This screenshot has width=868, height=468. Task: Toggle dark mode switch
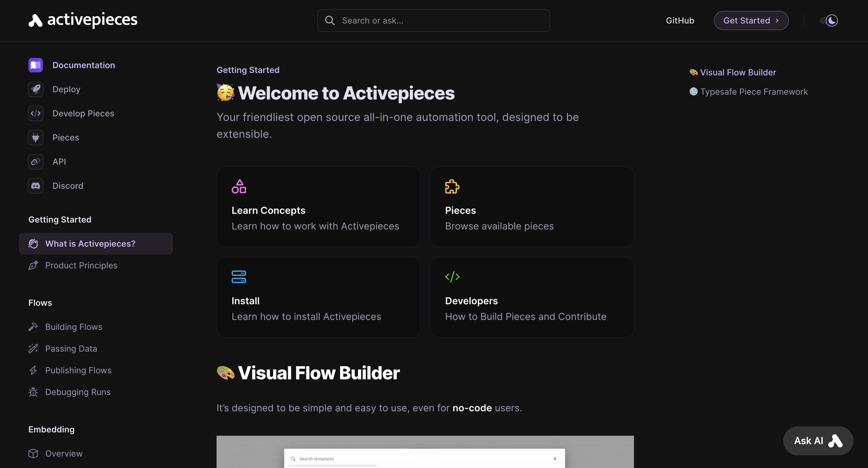pos(829,20)
